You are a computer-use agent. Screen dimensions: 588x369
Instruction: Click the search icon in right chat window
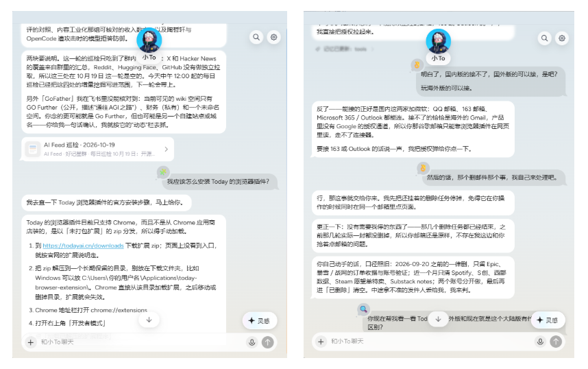544,38
